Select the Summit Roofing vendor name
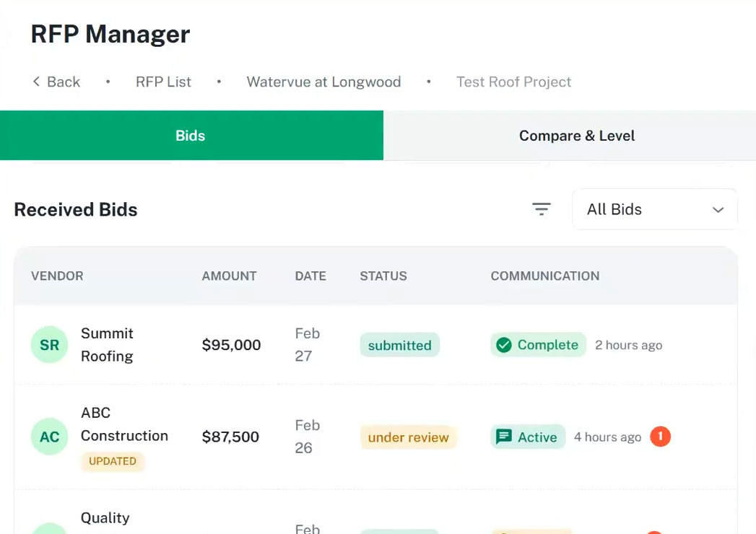756x534 pixels. tap(107, 345)
